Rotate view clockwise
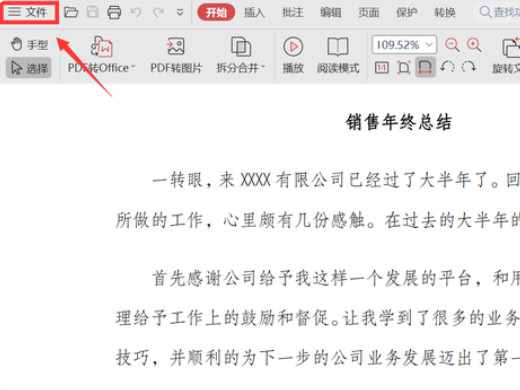The image size is (520, 390). pos(469,67)
